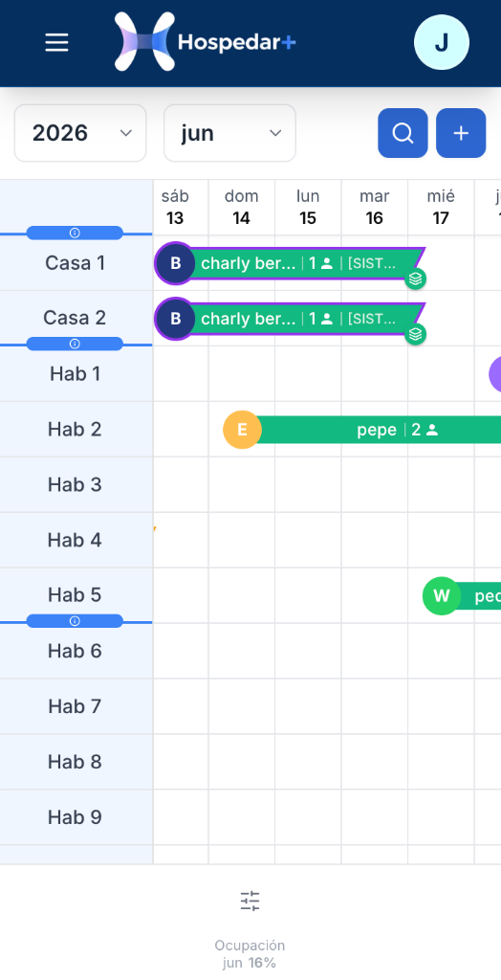Click the search magnifier button
This screenshot has width=501, height=980.
click(403, 133)
